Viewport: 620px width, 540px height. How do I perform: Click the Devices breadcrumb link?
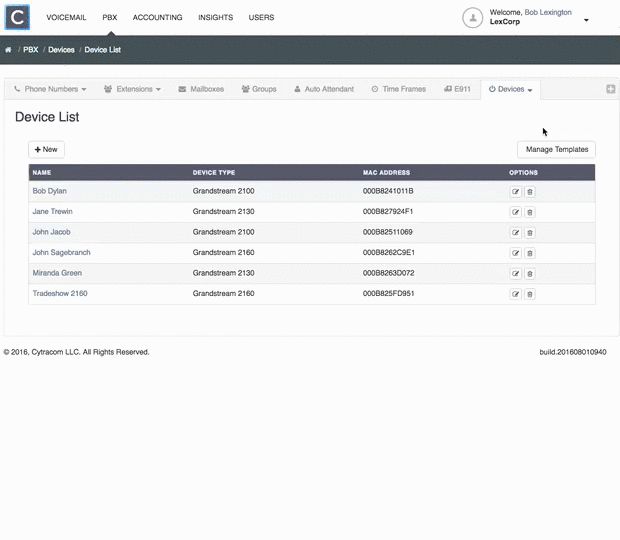tap(61, 50)
